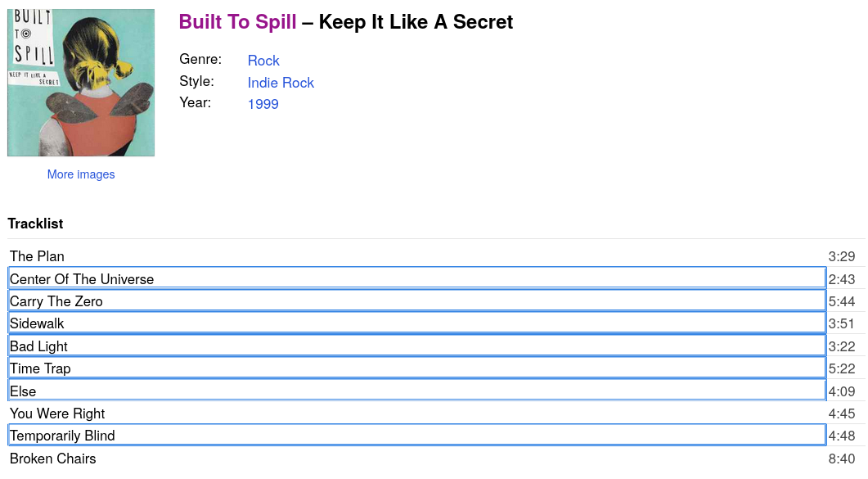Choose the track Carry The Zero

(56, 301)
